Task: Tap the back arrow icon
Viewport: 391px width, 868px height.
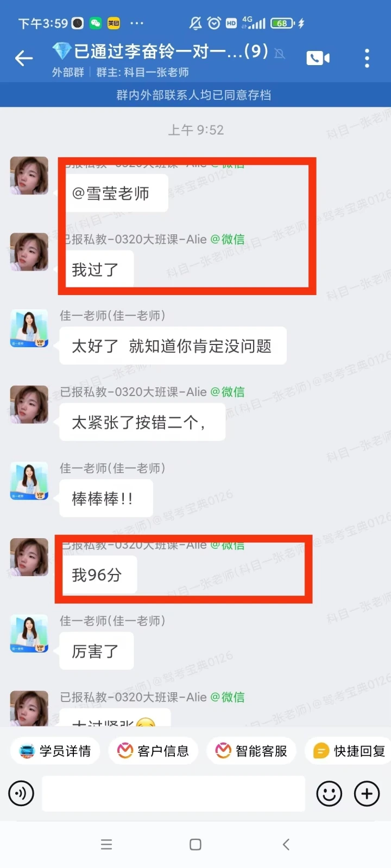Action: tap(24, 58)
